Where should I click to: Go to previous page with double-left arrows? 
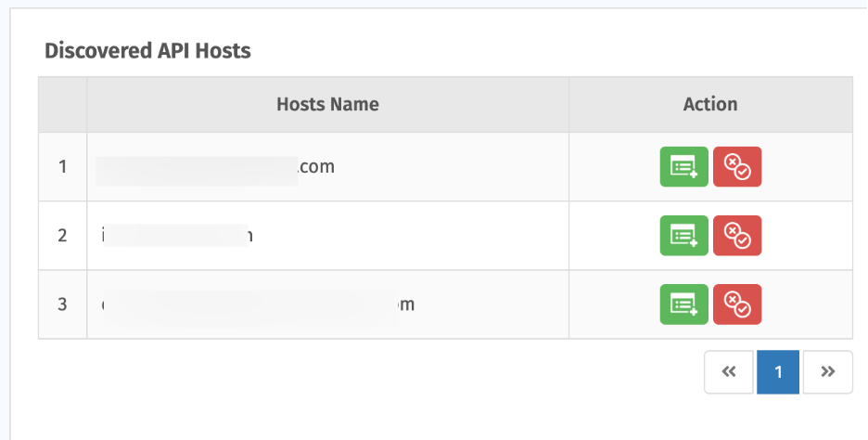click(729, 372)
